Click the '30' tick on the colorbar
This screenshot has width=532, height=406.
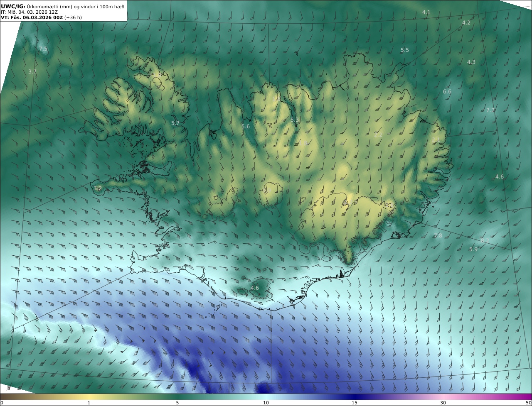point(443,403)
